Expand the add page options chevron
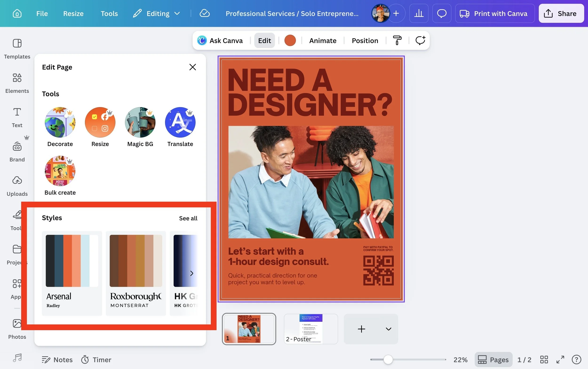 tap(388, 329)
